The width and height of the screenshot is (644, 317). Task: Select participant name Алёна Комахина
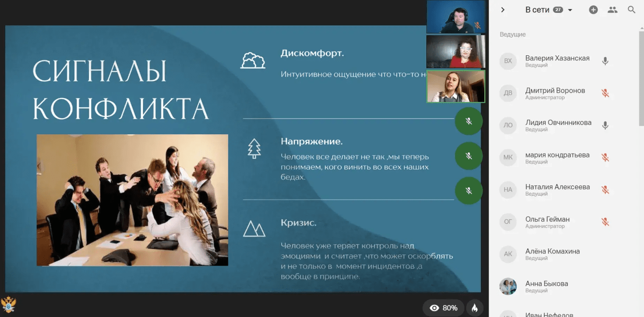(553, 251)
